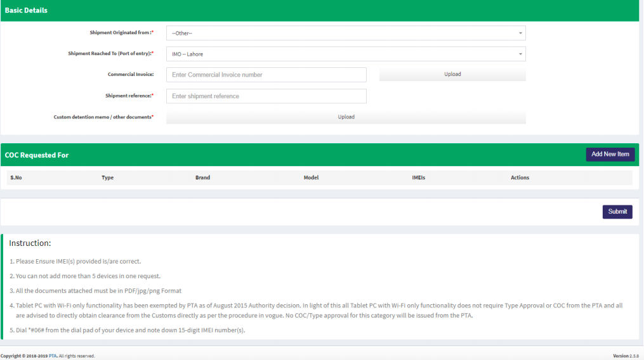
Task: Click the Instruction heading
Action: point(30,243)
